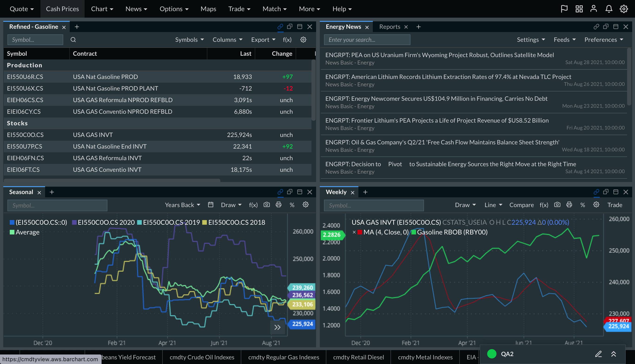Screen dimensions: 635x364
Task: Click the f(x) icon in Weekly chart toolbar
Action: (x=544, y=205)
